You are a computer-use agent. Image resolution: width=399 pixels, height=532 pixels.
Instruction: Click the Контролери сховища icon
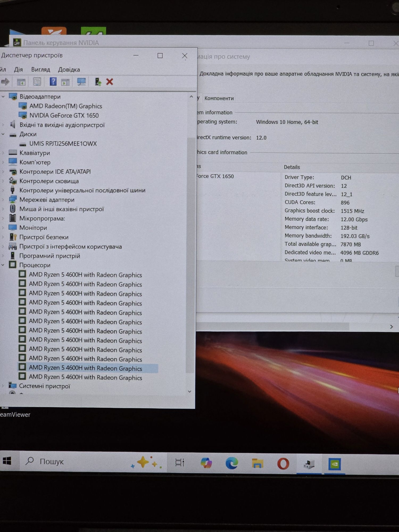pos(13,181)
